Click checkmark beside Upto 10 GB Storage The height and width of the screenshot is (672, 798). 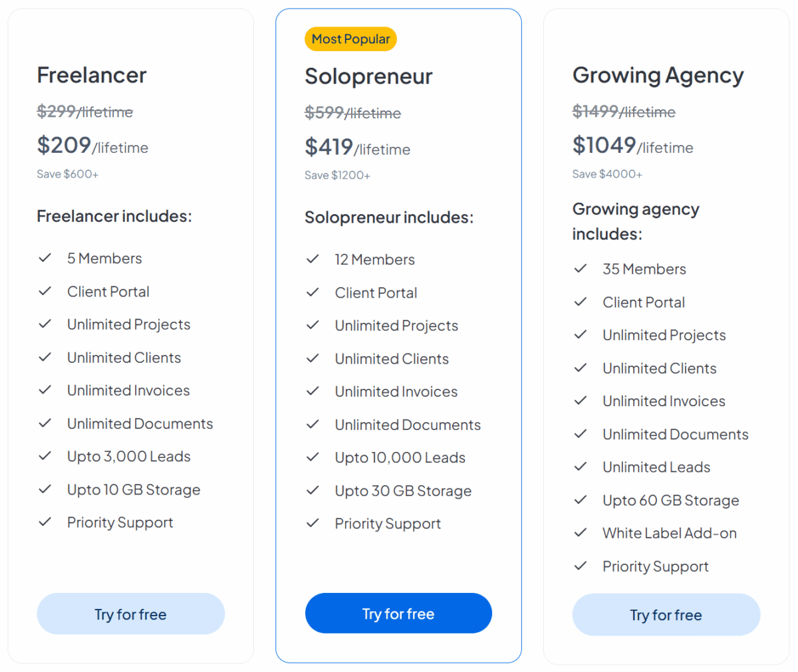(x=45, y=489)
